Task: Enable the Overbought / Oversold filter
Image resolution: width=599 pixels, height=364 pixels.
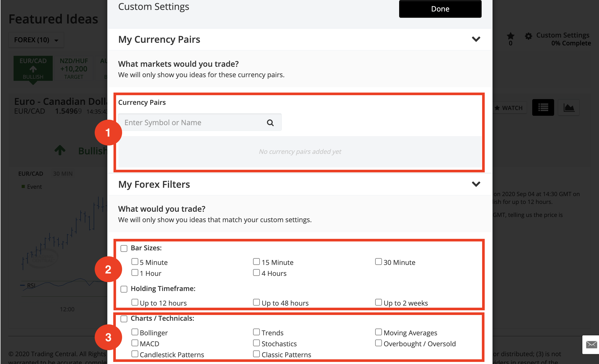Action: coord(378,343)
